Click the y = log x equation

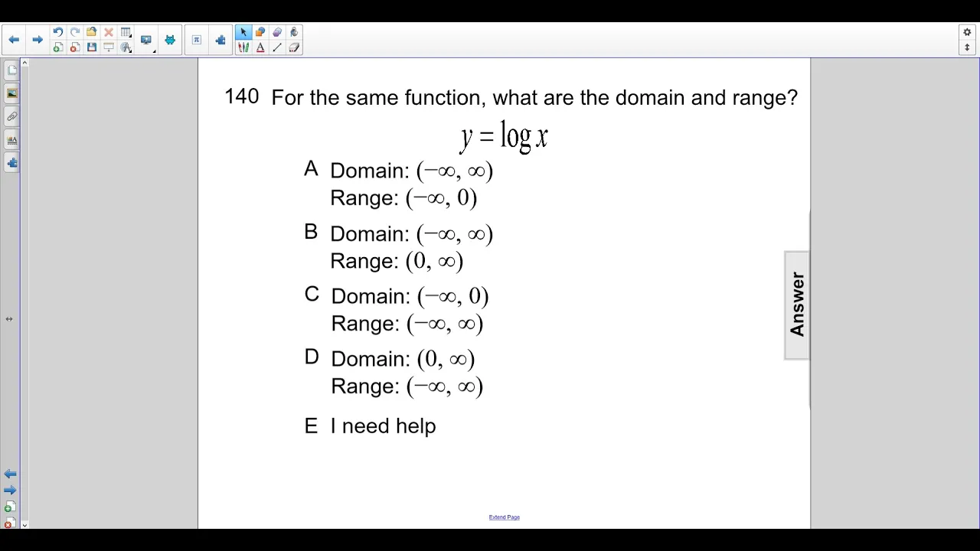click(504, 137)
